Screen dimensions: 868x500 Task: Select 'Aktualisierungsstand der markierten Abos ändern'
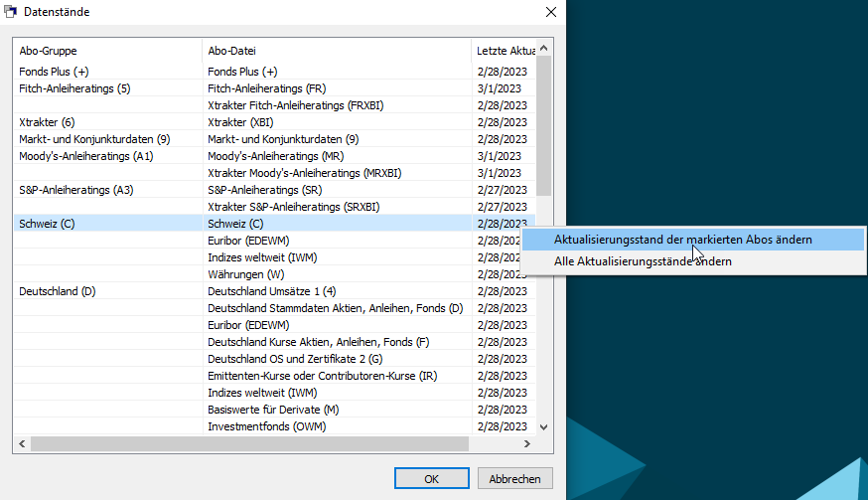click(x=682, y=240)
